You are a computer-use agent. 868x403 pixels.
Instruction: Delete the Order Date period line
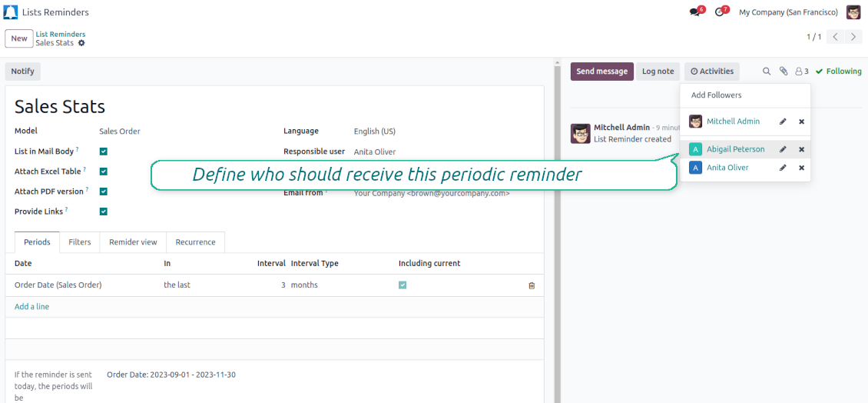point(532,285)
